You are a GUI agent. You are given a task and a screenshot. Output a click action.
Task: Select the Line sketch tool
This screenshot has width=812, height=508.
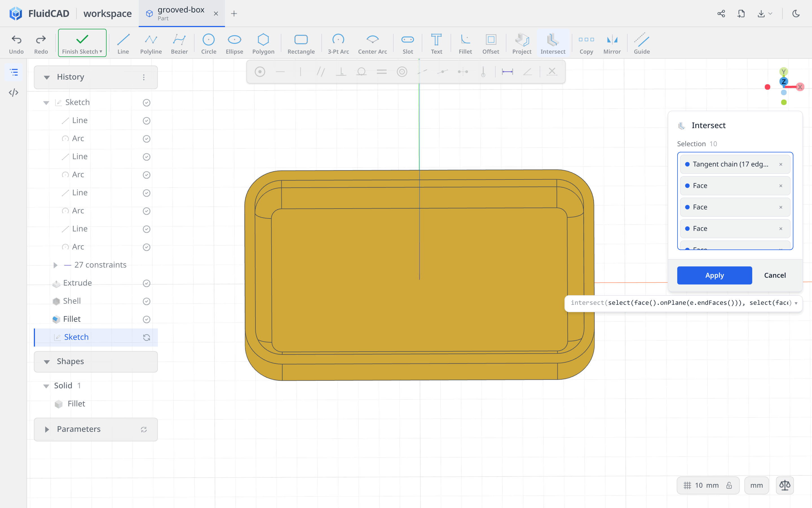(x=123, y=43)
